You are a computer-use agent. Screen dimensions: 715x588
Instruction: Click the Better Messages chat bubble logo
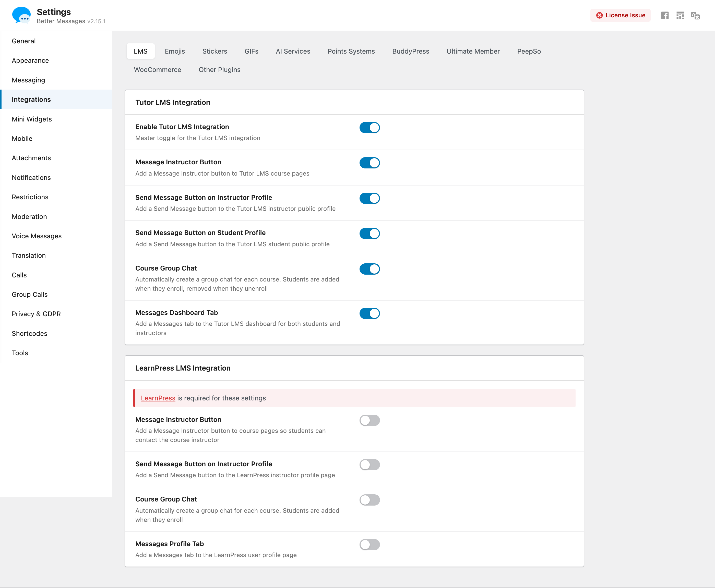tap(21, 16)
